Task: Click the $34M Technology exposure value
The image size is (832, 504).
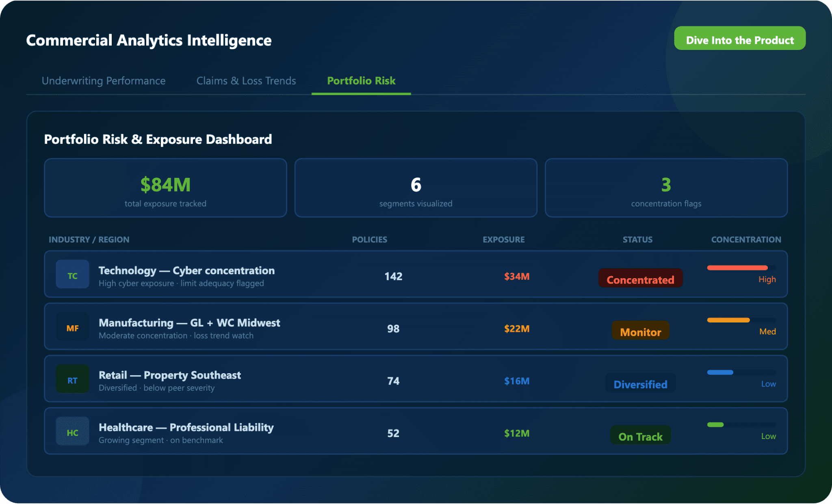Action: coord(516,277)
